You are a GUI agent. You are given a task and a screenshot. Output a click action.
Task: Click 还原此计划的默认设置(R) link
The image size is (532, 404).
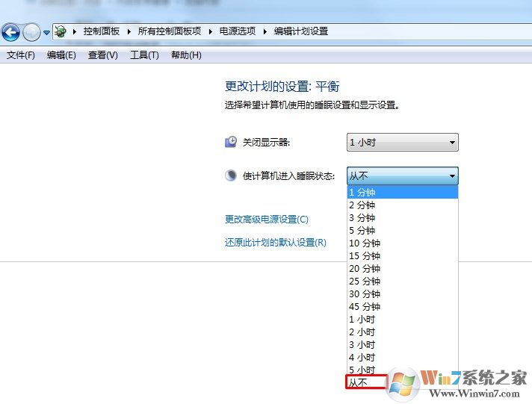point(275,243)
